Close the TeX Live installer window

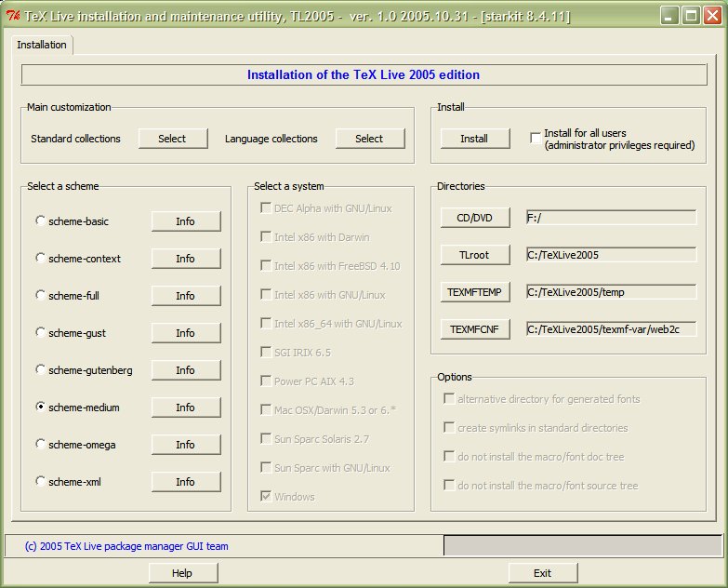(712, 16)
